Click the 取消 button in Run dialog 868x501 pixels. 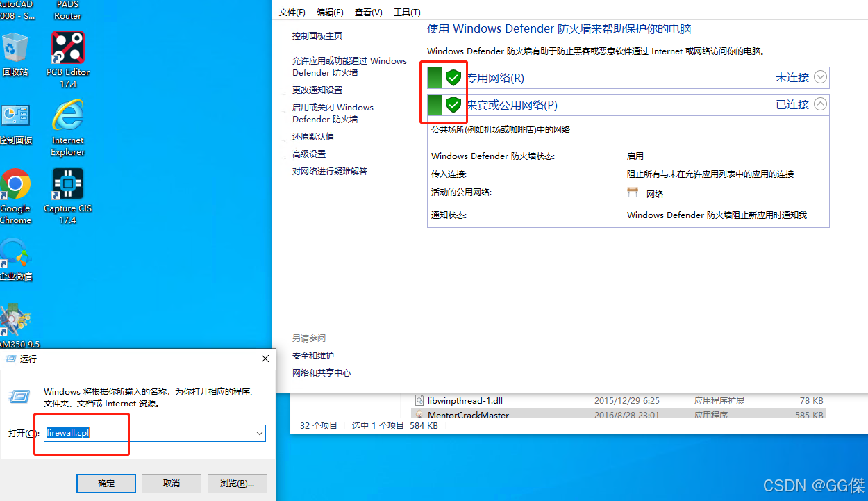(x=172, y=484)
